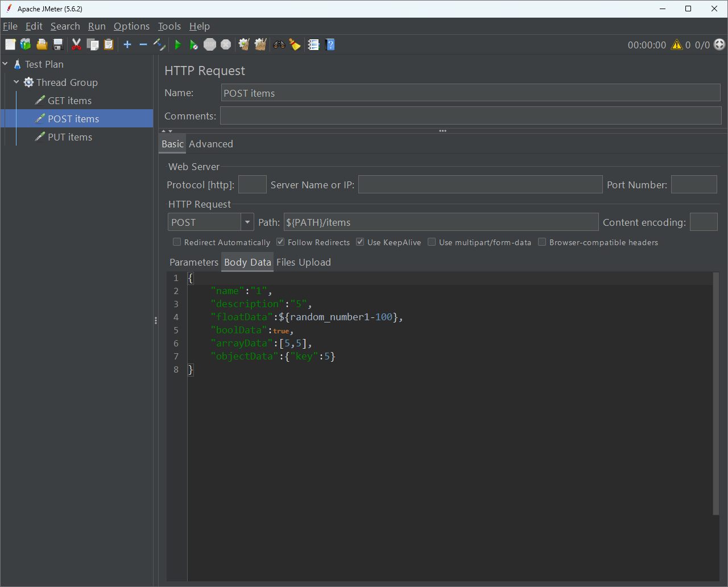This screenshot has height=587, width=728.
Task: Enable Redirect Automatically checkbox
Action: click(x=177, y=242)
